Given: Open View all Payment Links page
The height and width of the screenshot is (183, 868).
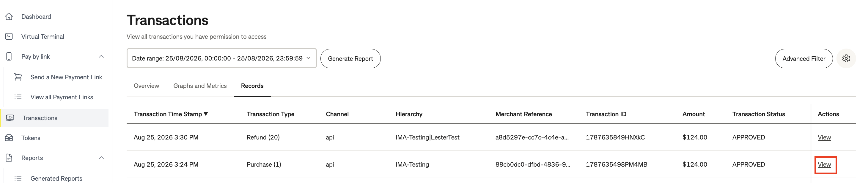Looking at the screenshot, I should (x=62, y=97).
